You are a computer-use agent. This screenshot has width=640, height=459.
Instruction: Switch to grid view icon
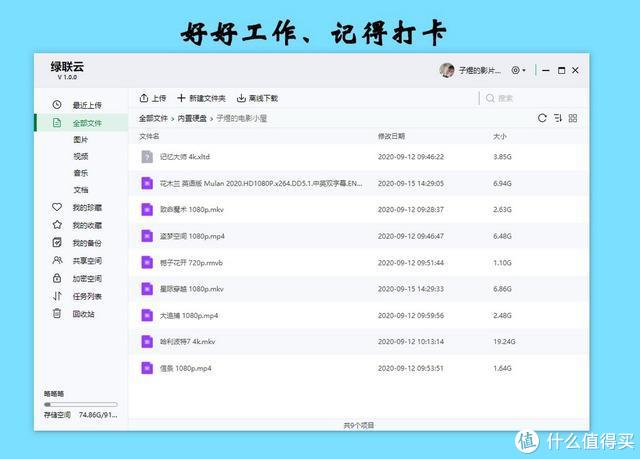coord(573,118)
